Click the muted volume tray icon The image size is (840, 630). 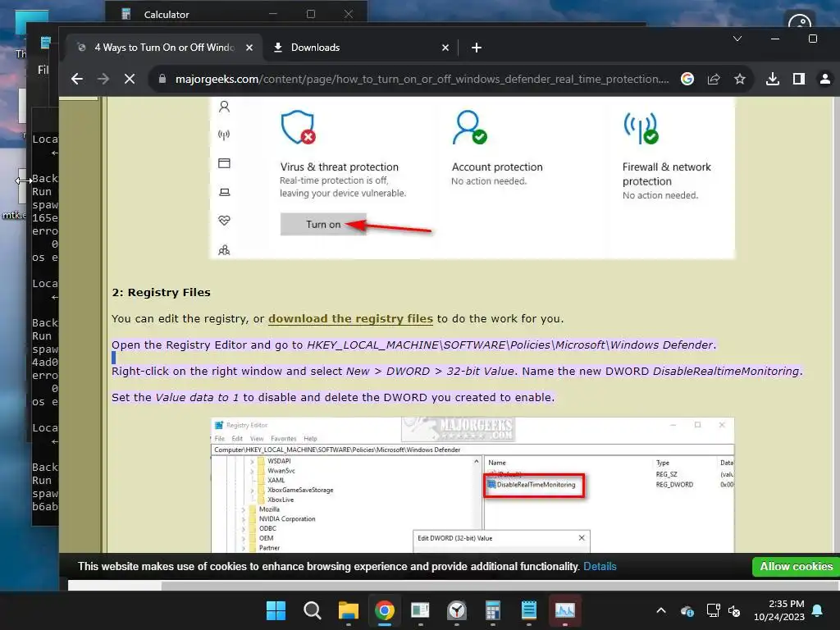(x=734, y=610)
